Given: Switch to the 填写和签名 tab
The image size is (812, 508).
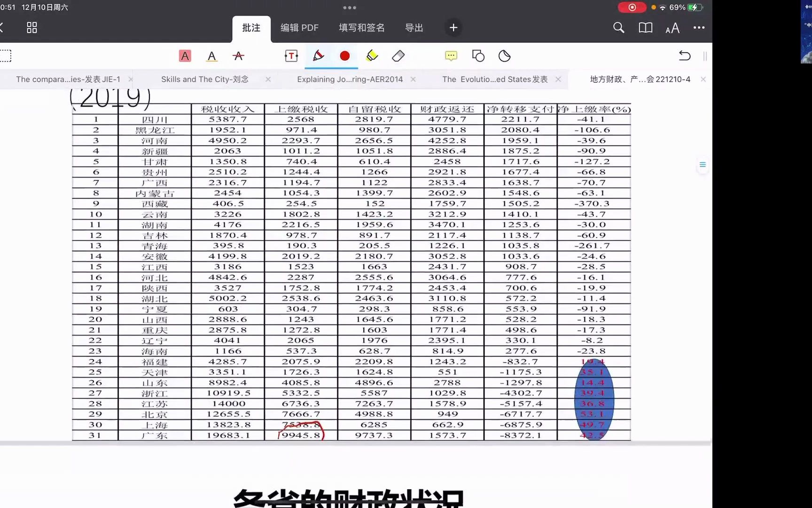Looking at the screenshot, I should 361,28.
